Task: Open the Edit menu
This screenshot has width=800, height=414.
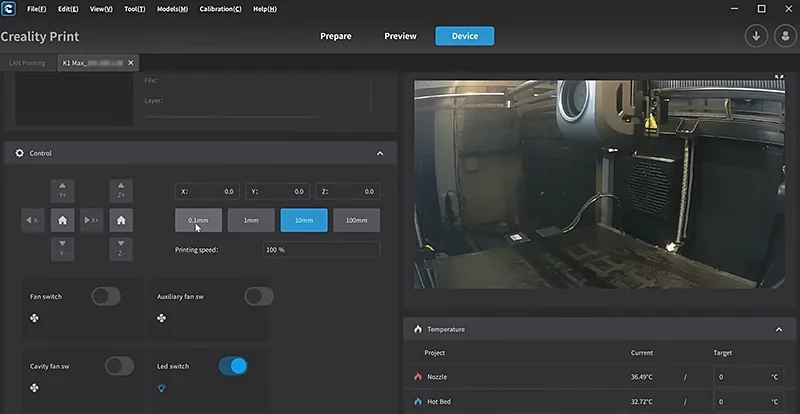Action: [68, 9]
